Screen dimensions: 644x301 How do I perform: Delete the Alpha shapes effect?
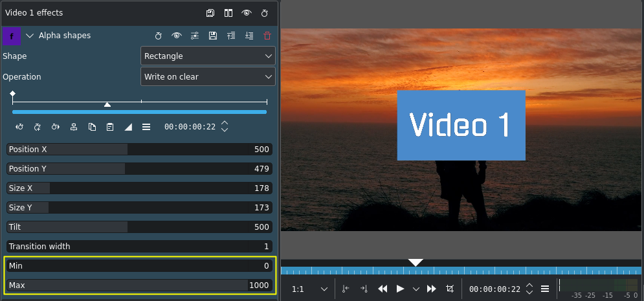click(267, 36)
